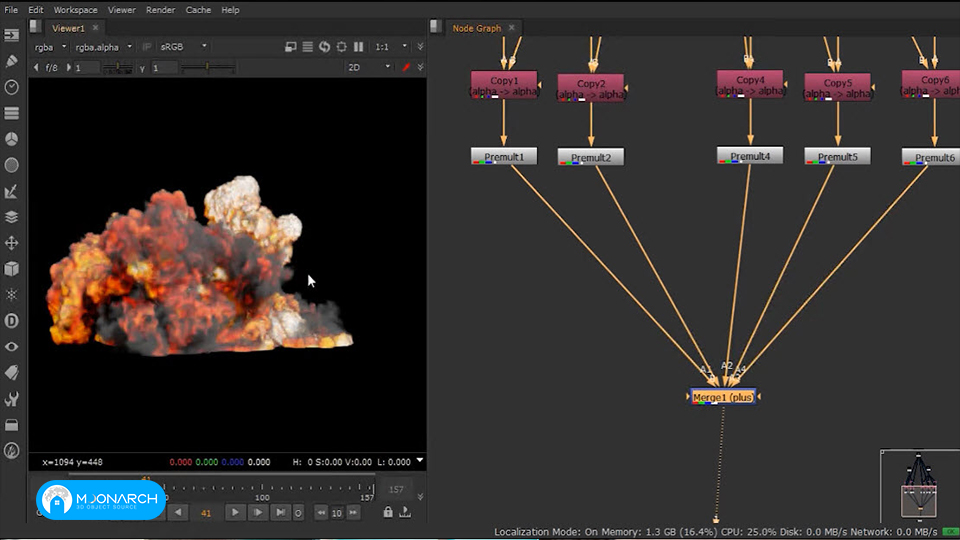The width and height of the screenshot is (960, 540).
Task: Click the proxy mode lines icon
Action: [x=308, y=47]
